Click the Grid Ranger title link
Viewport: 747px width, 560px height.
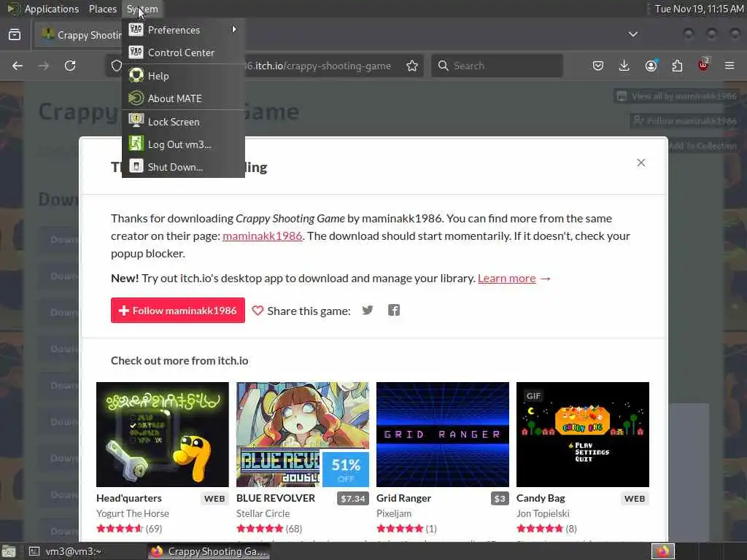pyautogui.click(x=403, y=498)
